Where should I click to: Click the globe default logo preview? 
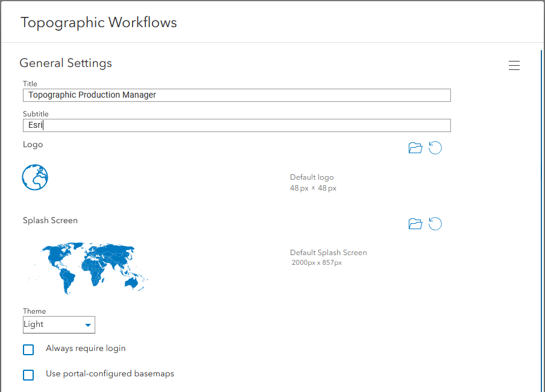(x=34, y=177)
